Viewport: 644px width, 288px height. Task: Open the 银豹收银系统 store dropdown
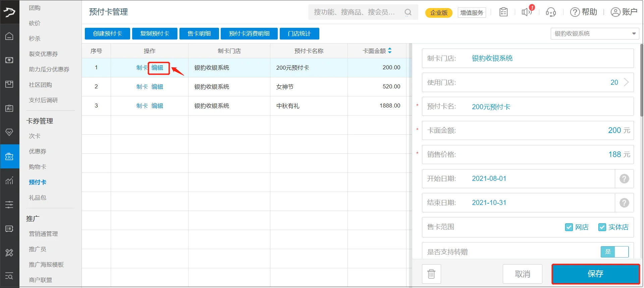click(x=595, y=33)
